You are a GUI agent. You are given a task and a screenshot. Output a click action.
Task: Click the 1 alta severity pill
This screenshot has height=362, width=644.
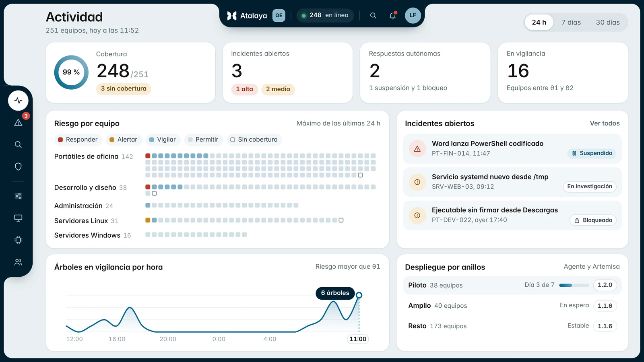[x=244, y=89]
